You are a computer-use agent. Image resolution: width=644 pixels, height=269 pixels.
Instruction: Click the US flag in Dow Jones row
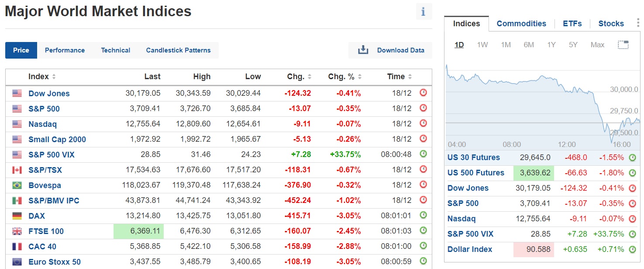pyautogui.click(x=17, y=93)
